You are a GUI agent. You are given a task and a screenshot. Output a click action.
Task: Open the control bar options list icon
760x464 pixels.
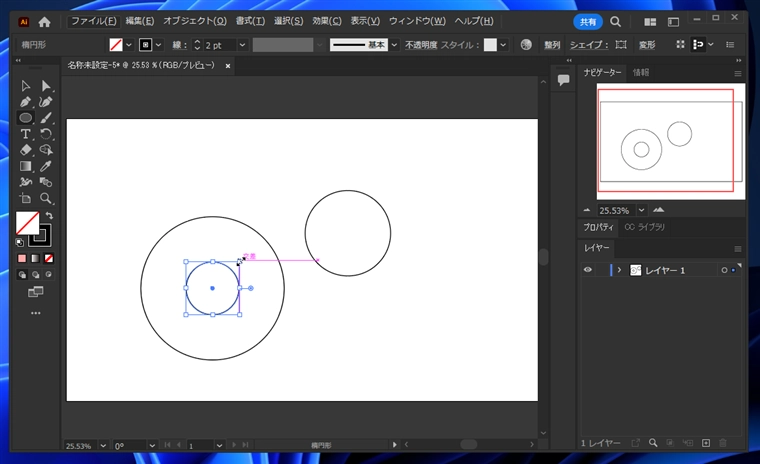pyautogui.click(x=730, y=45)
